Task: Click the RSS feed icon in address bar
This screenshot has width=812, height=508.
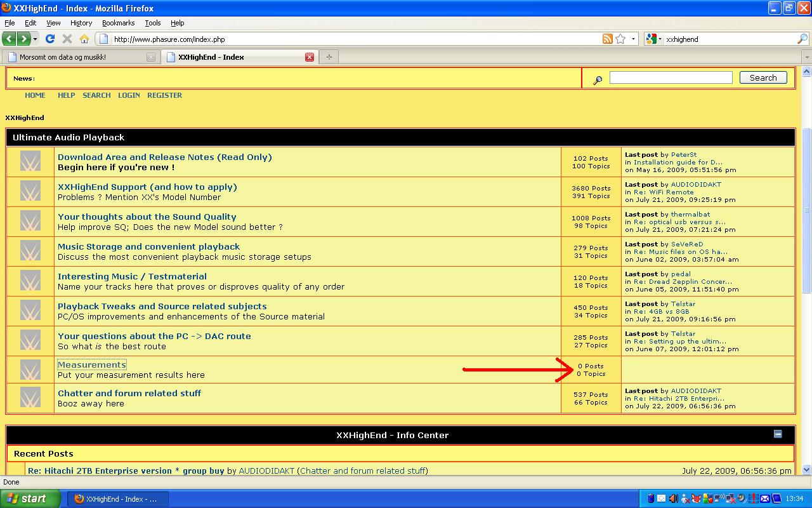Action: click(x=607, y=39)
